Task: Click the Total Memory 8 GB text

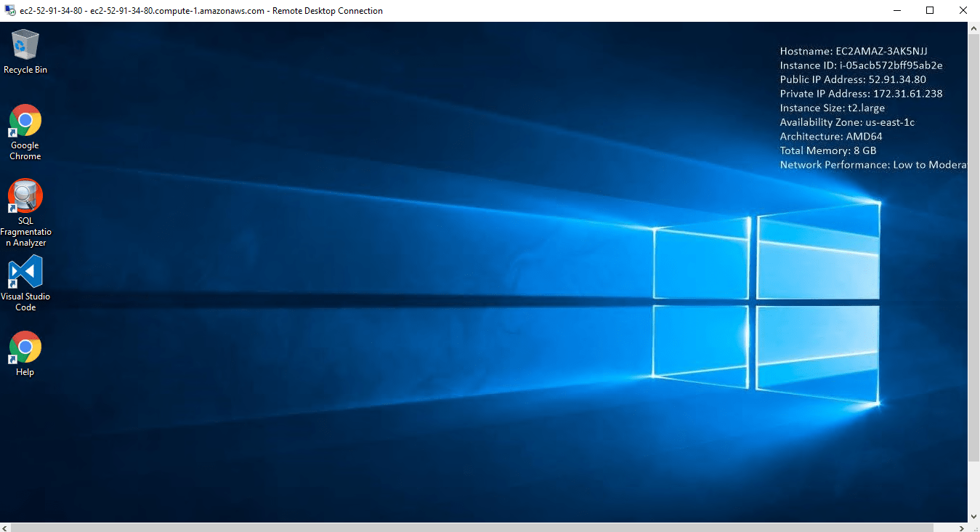Action: point(828,150)
